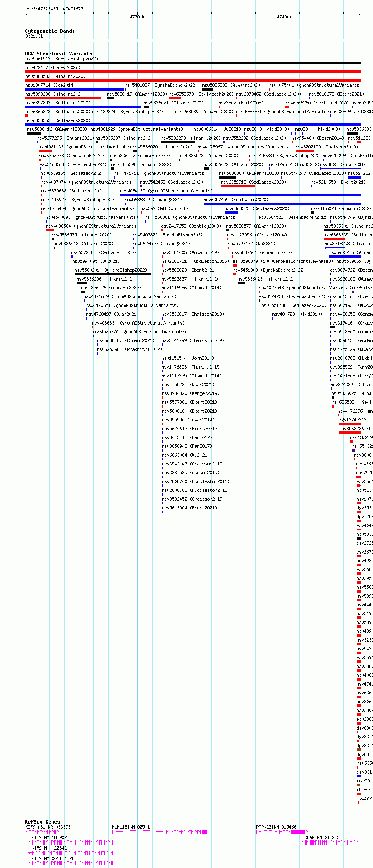This screenshot has height=868, width=373.
Task: Select variant nsv6365228 (Sedlazeck2020)
Action: point(57,112)
